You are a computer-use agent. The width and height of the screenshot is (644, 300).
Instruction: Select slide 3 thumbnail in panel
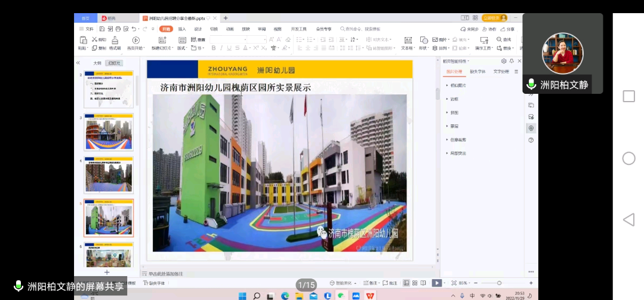click(x=108, y=132)
